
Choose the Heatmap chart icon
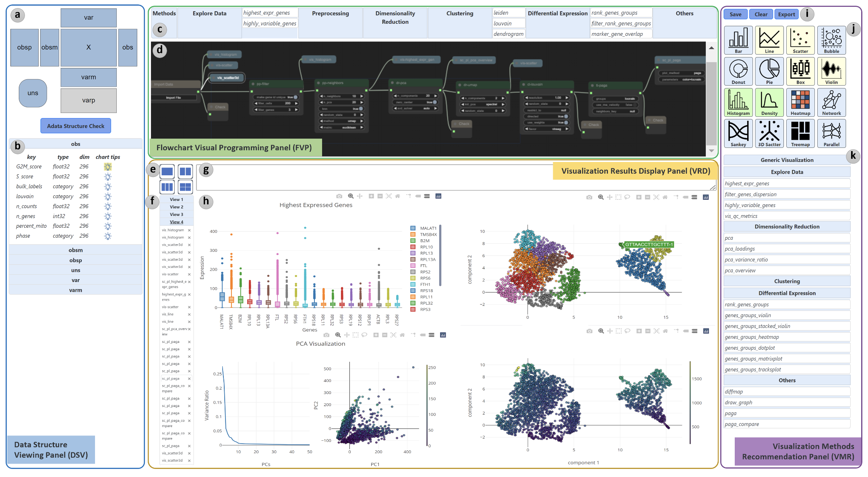pos(800,102)
